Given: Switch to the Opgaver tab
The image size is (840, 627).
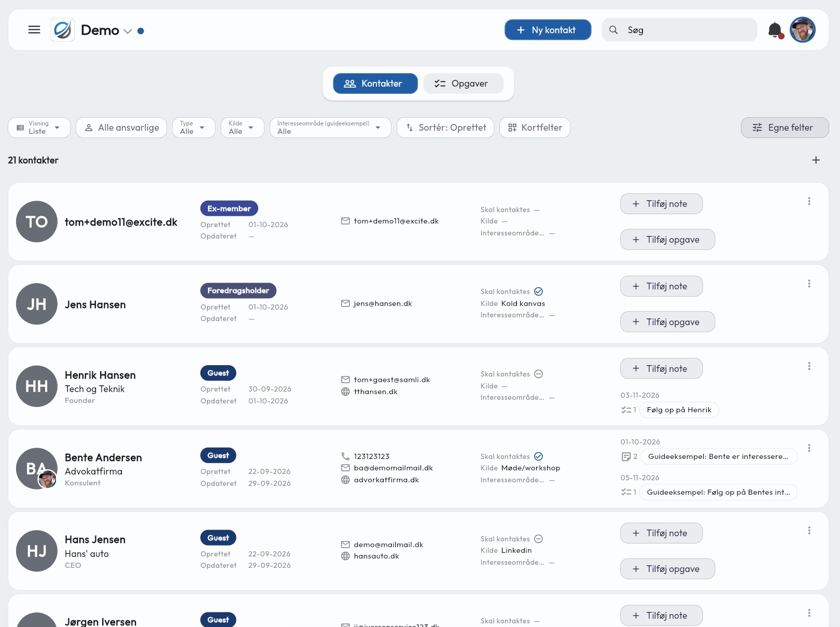Looking at the screenshot, I should pos(463,83).
